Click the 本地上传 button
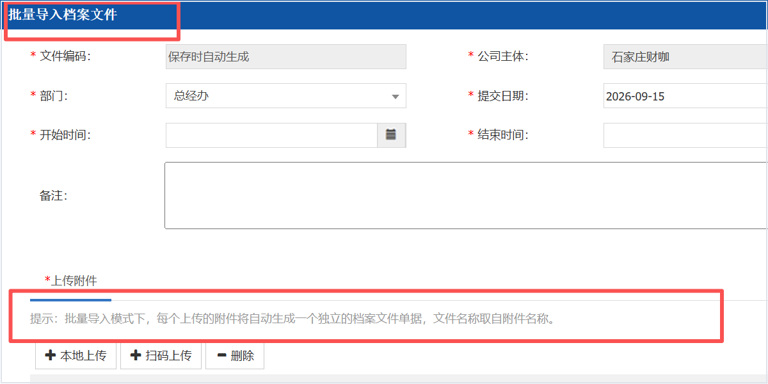This screenshot has height=384, width=768. (x=76, y=356)
